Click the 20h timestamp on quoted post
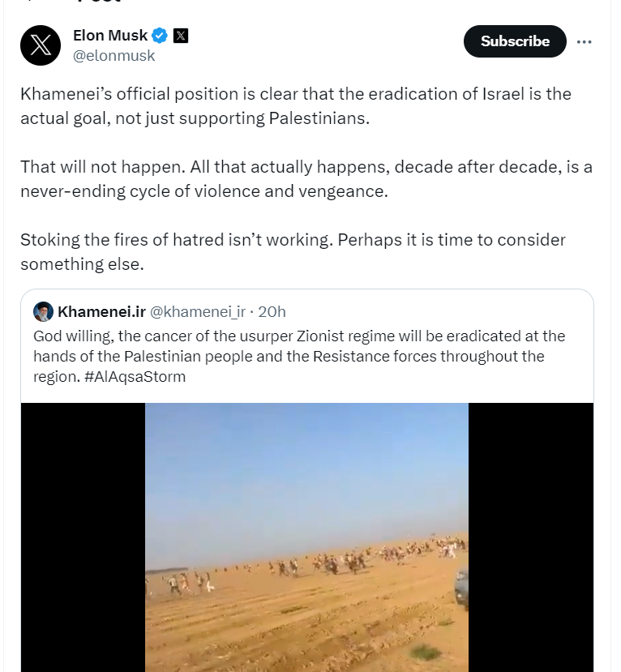The image size is (621, 672). pos(272,311)
